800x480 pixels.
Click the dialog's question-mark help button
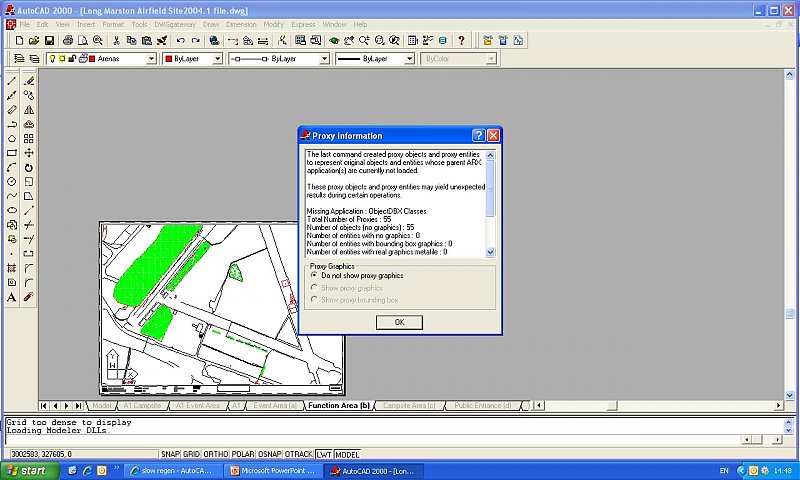tap(478, 135)
